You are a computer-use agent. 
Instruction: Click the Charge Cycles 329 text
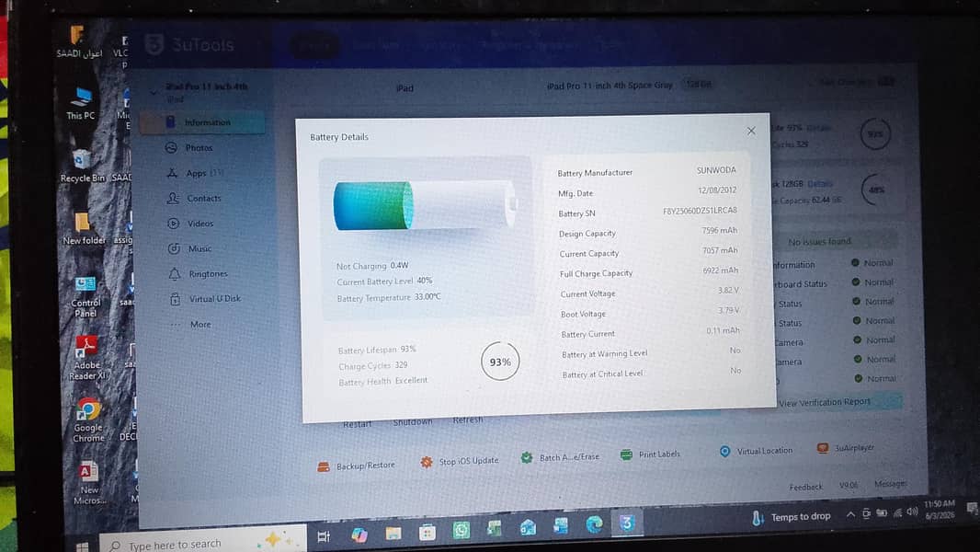tap(373, 366)
